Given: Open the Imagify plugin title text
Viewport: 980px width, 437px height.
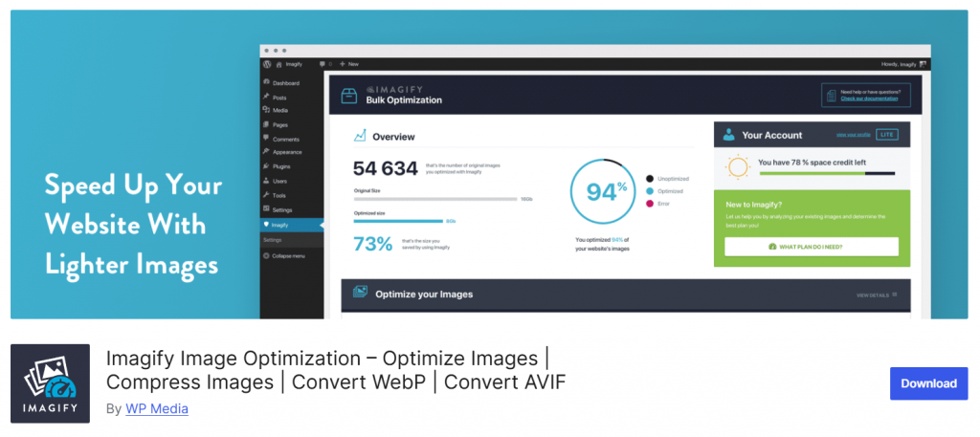Looking at the screenshot, I should 336,370.
